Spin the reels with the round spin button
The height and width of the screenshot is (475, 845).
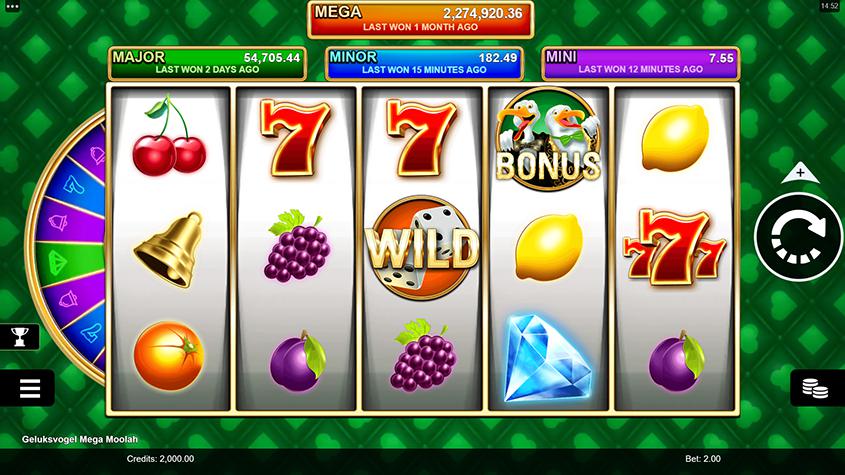click(x=798, y=237)
